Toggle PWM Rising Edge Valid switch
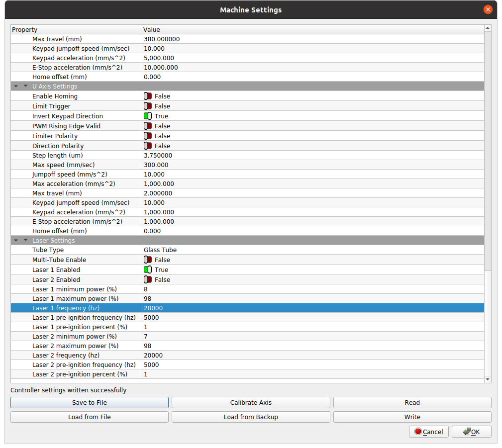 148,126
